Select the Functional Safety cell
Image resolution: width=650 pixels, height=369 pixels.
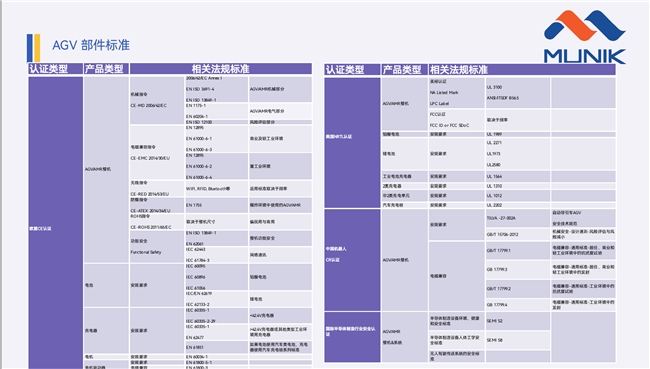[x=146, y=252]
